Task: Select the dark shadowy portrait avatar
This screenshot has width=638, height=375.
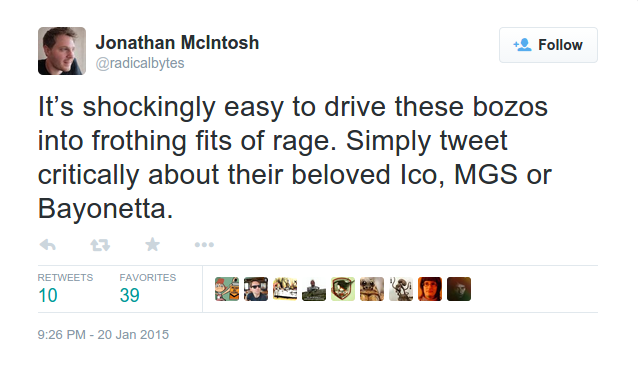Action: click(459, 289)
